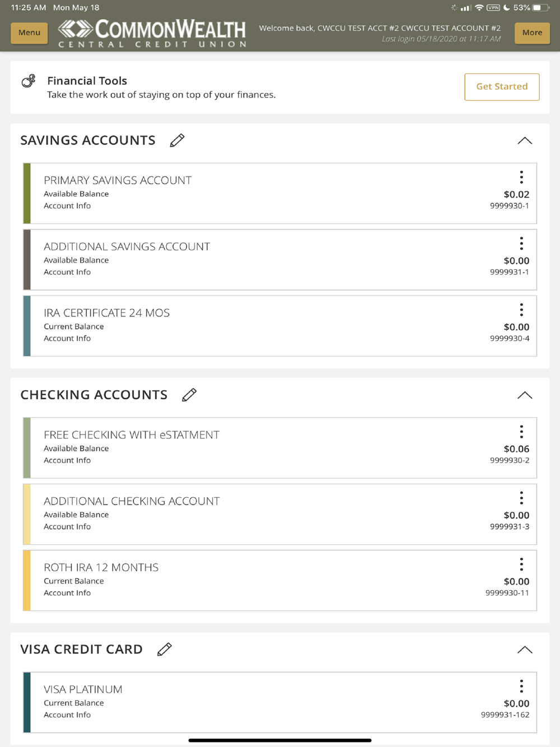Click the olive green Primary Savings color bar

tap(27, 193)
